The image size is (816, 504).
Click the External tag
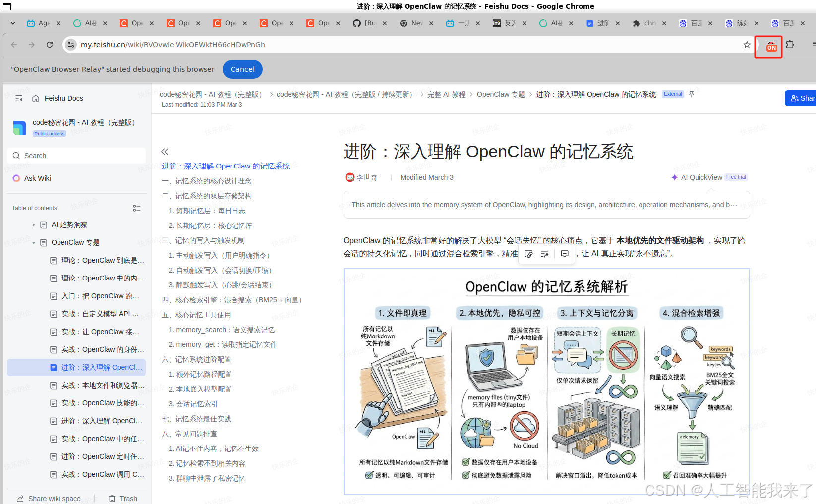673,94
